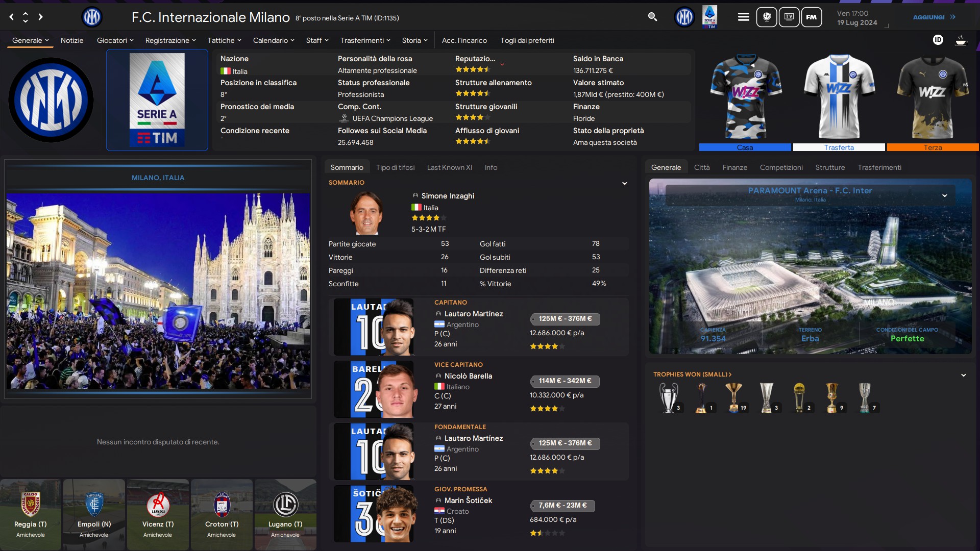The width and height of the screenshot is (980, 551).
Task: Open the Giocatori dropdown menu
Action: tap(115, 40)
